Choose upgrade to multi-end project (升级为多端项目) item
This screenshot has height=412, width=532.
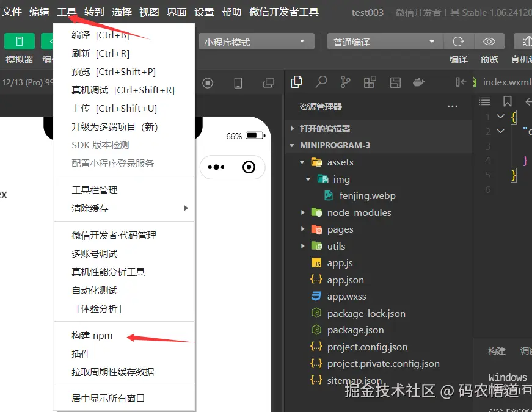click(x=124, y=127)
